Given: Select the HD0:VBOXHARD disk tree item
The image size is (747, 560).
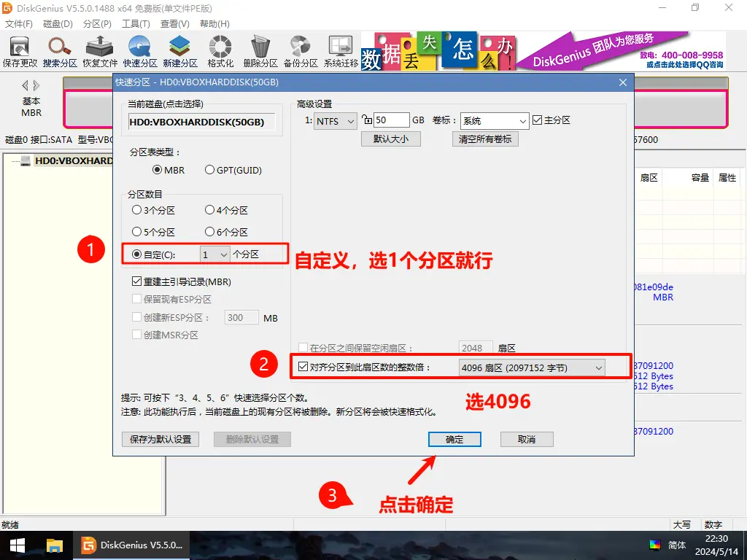Looking at the screenshot, I should [x=73, y=161].
